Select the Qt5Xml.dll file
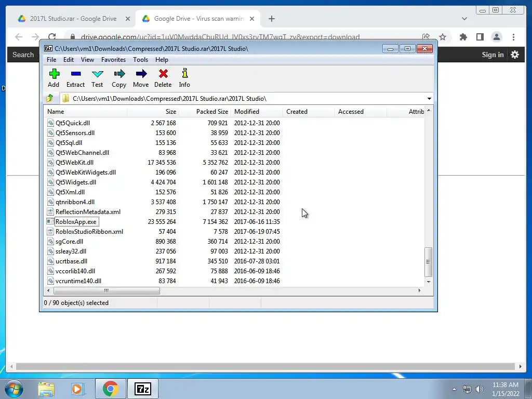532x399 pixels. pos(70,192)
